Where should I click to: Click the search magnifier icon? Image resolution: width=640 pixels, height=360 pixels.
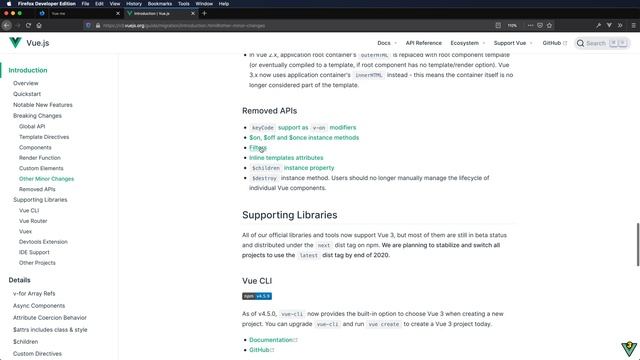tap(580, 43)
